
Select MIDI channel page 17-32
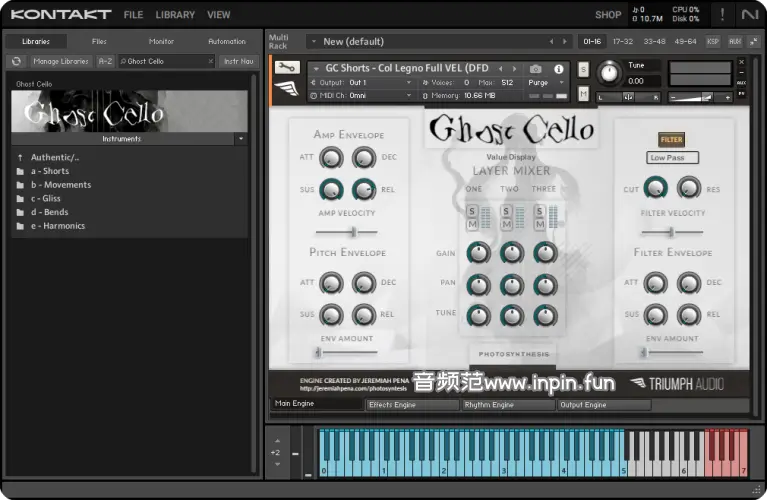click(623, 42)
